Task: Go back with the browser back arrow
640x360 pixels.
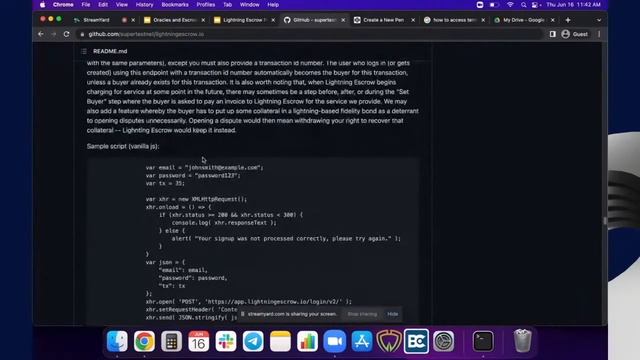Action: [x=41, y=34]
